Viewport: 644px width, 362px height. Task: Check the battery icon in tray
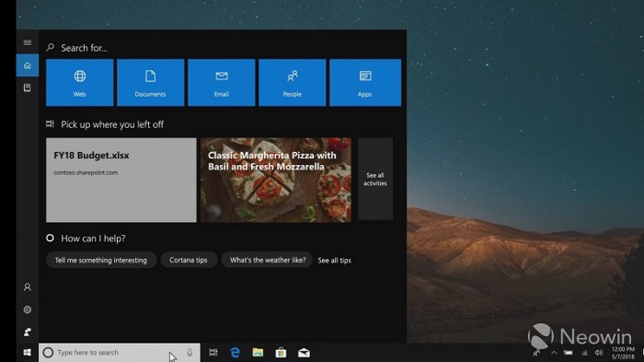pos(569,353)
